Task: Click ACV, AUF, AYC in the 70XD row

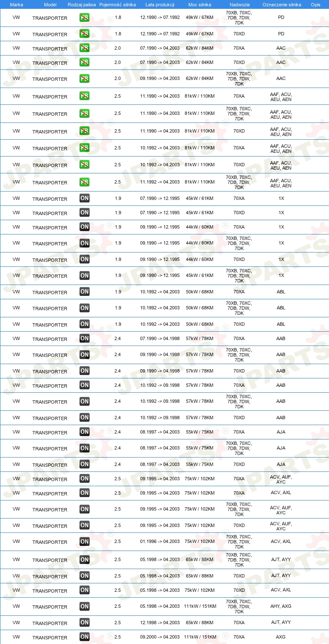Action: point(281,526)
